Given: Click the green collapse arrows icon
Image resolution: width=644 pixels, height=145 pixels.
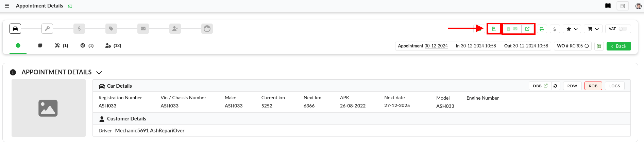Looking at the screenshot, I should click(x=599, y=46).
